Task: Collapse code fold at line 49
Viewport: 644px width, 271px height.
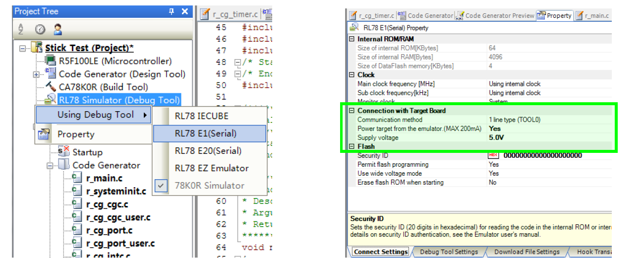Action: pos(237,74)
